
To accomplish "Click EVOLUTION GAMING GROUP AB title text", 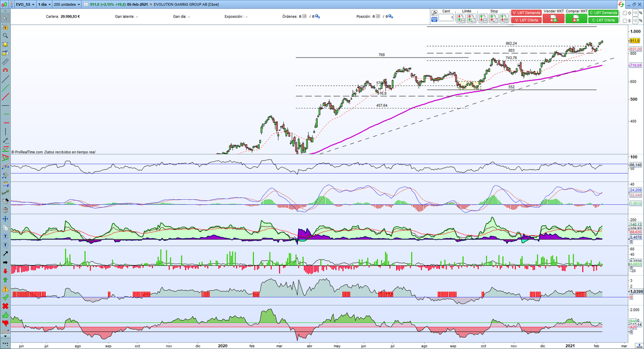I will pos(180,4).
